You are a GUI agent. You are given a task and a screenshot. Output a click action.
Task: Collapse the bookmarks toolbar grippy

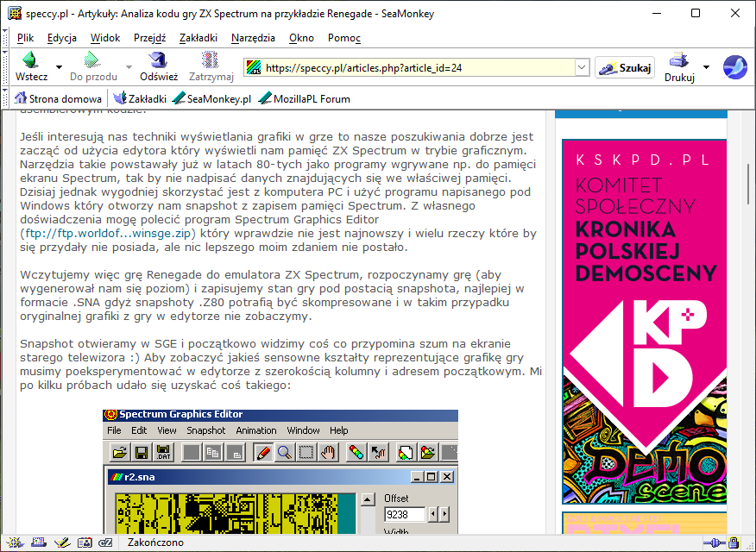point(5,98)
